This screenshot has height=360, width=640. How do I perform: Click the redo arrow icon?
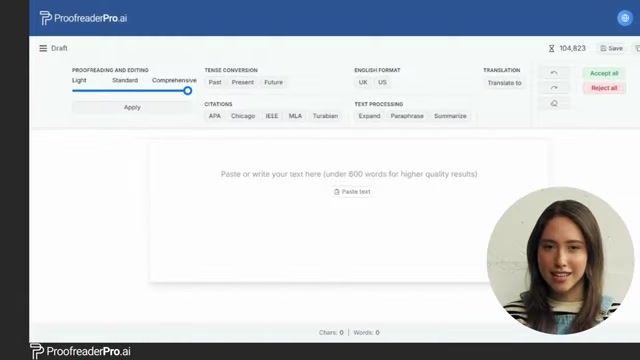click(553, 88)
